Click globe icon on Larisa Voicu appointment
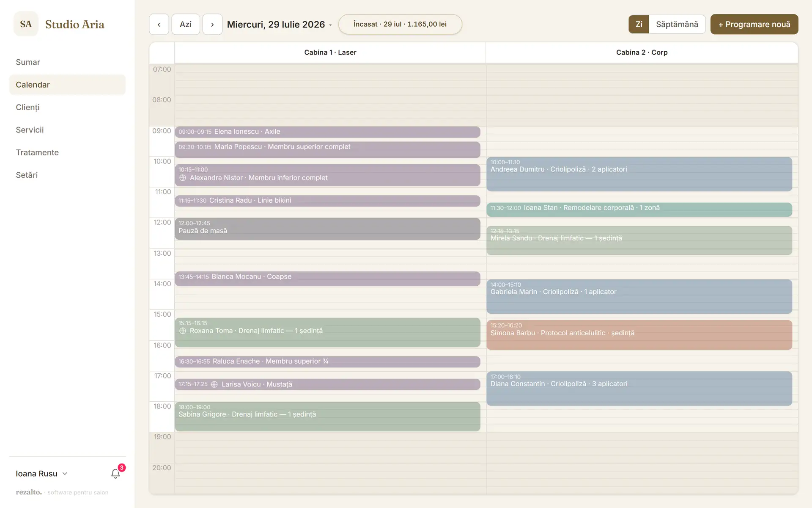The width and height of the screenshot is (812, 508). (x=214, y=384)
